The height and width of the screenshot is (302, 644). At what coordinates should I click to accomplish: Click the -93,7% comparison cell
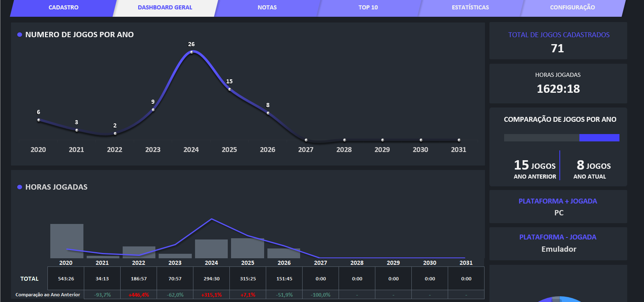click(x=102, y=295)
